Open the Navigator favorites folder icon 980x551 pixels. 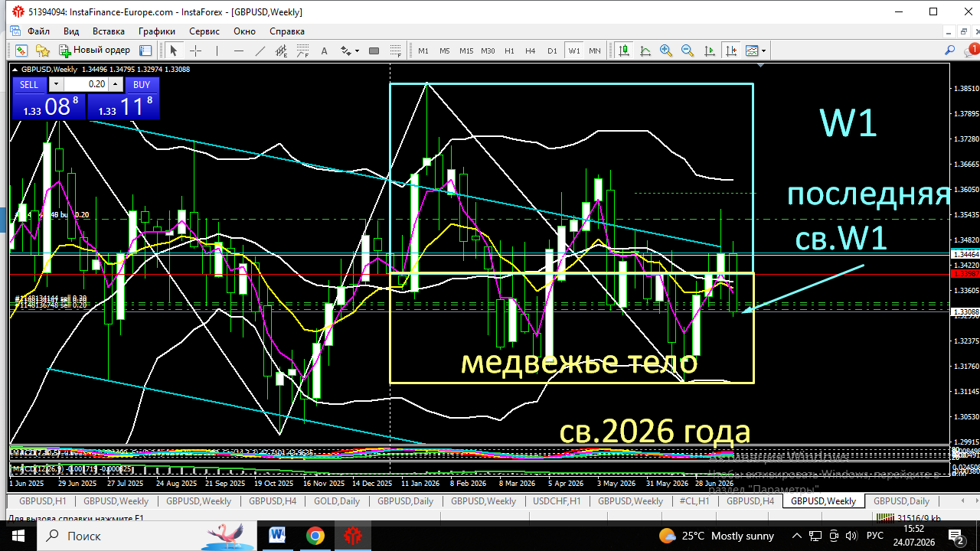43,51
